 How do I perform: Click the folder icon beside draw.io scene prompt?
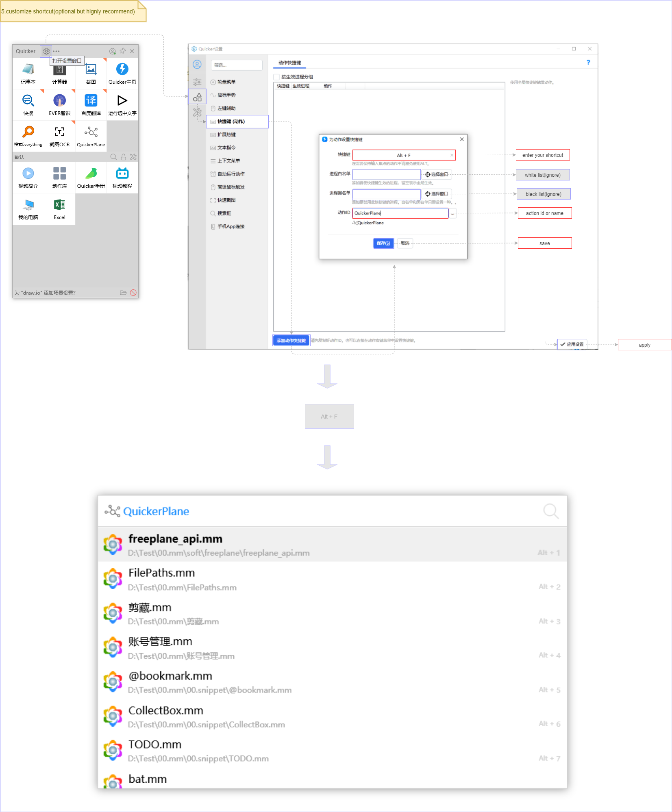(x=123, y=293)
